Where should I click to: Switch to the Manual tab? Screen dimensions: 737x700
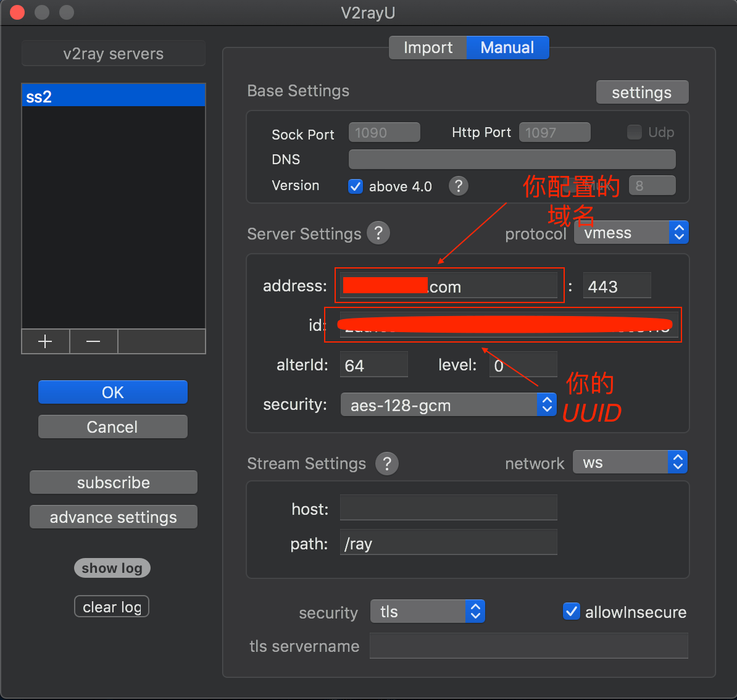[x=507, y=48]
